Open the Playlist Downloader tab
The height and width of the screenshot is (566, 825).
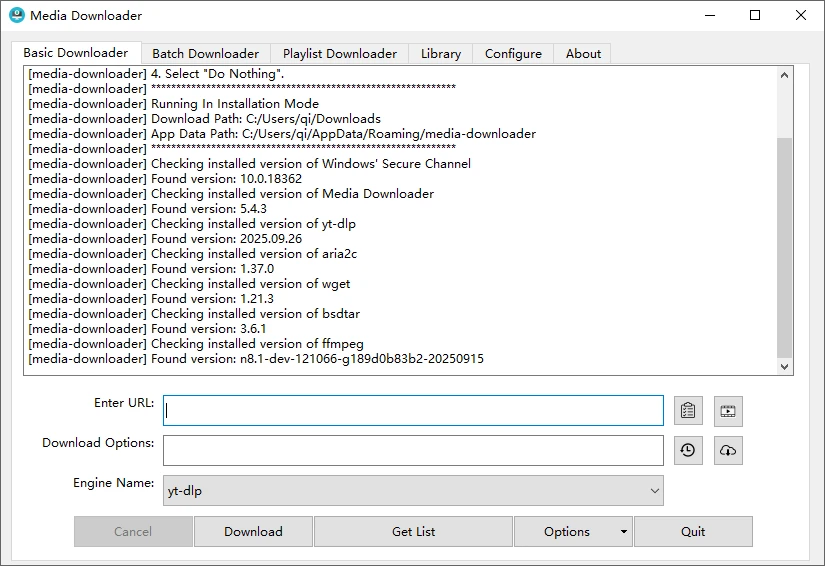tap(339, 54)
